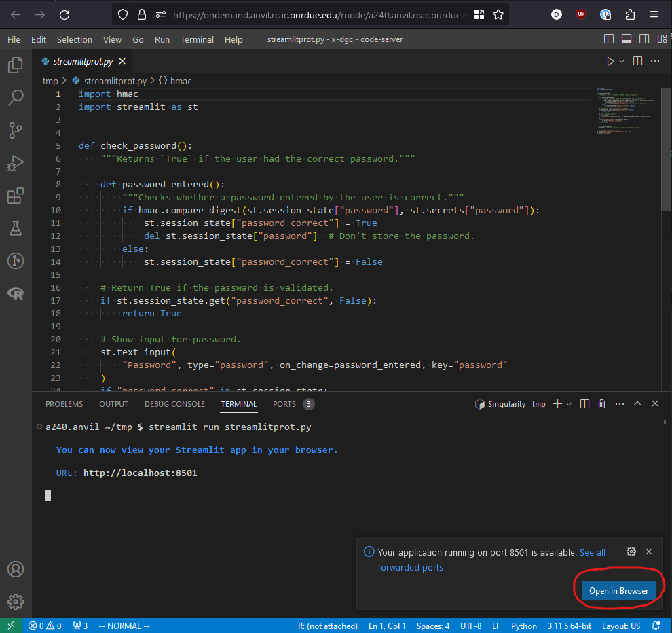
Task: Kill the active terminal with the trash icon
Action: (601, 403)
